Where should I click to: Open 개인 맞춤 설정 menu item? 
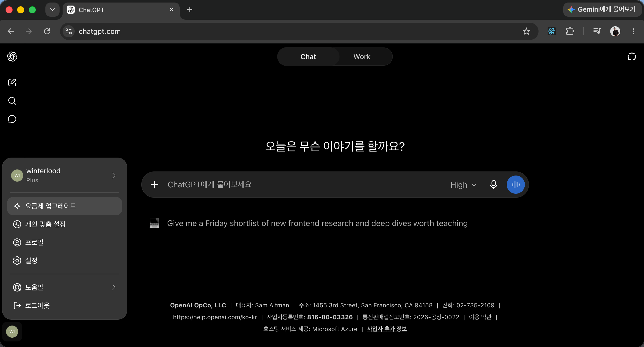pos(64,224)
